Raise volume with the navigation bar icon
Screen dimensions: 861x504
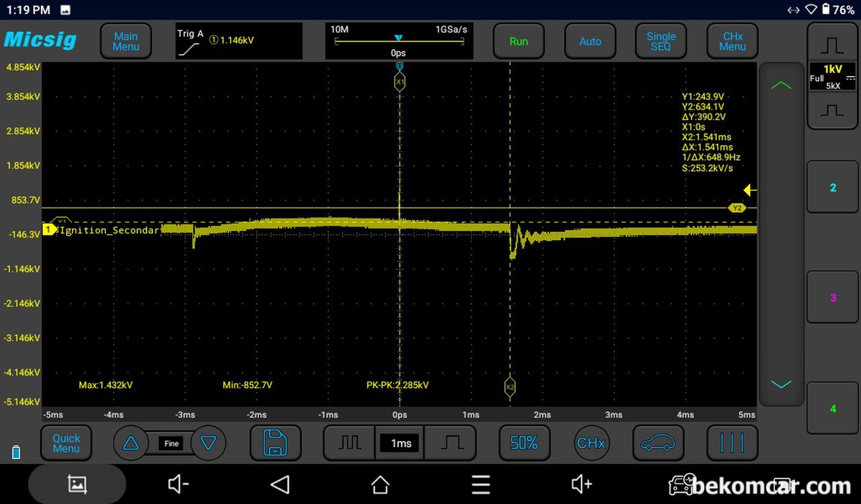(x=582, y=484)
